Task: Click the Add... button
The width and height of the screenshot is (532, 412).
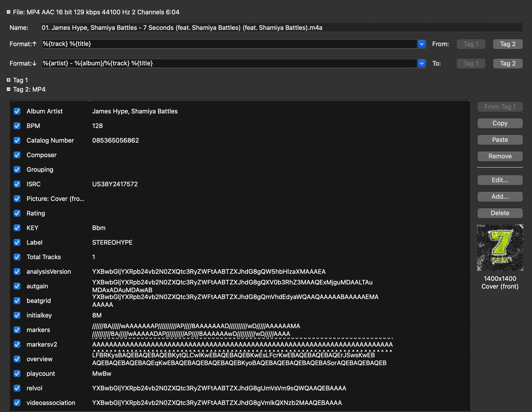Action: click(500, 197)
